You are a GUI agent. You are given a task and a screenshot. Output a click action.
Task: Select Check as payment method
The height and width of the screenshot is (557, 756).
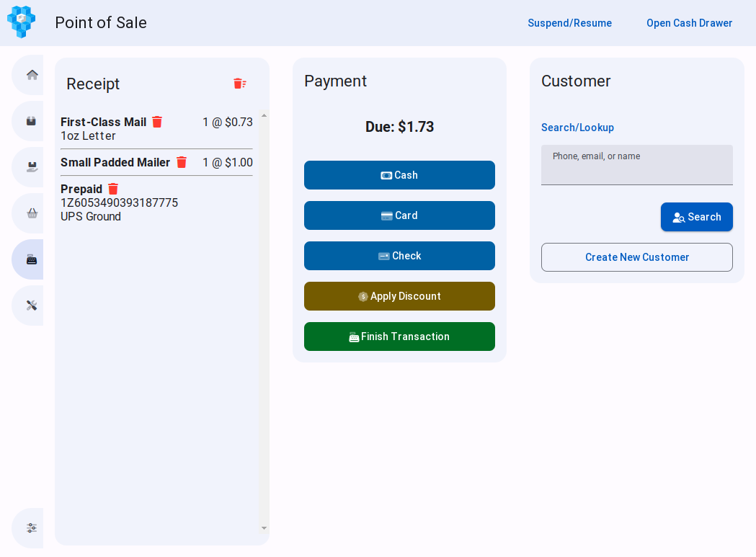(399, 256)
